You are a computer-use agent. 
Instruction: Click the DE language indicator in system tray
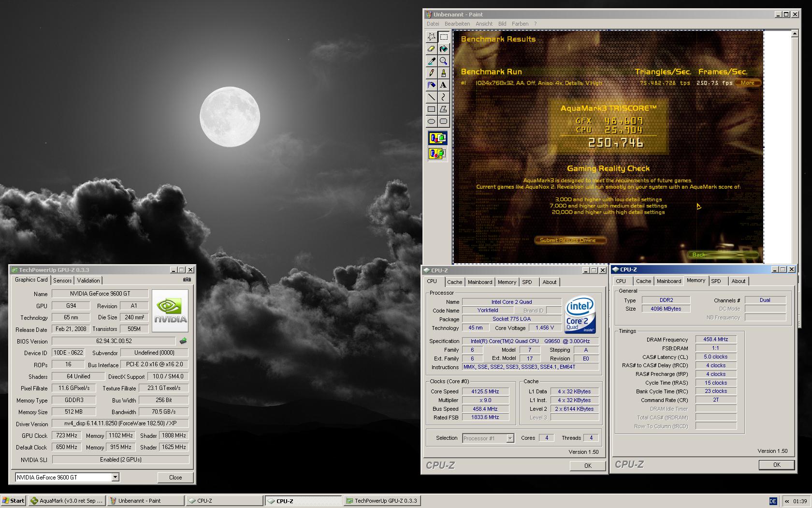pos(773,501)
